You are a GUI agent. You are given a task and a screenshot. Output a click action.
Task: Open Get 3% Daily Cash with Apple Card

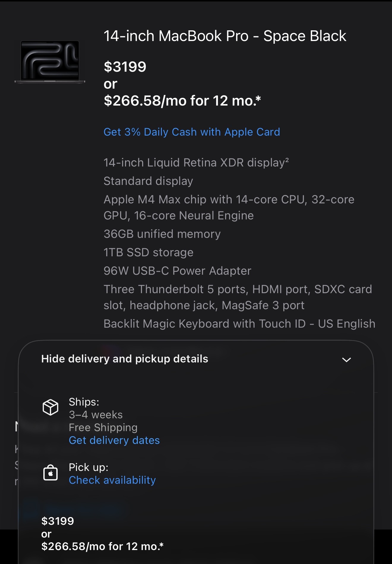(192, 132)
